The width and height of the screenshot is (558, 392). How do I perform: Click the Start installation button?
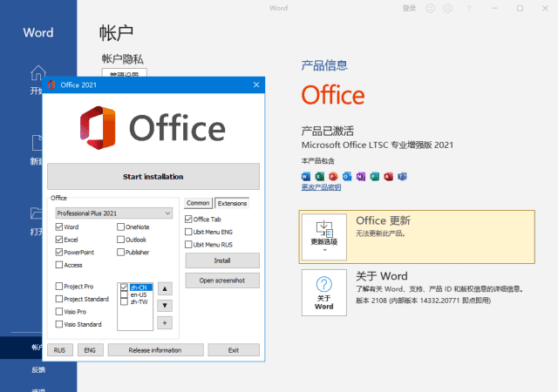(x=153, y=177)
